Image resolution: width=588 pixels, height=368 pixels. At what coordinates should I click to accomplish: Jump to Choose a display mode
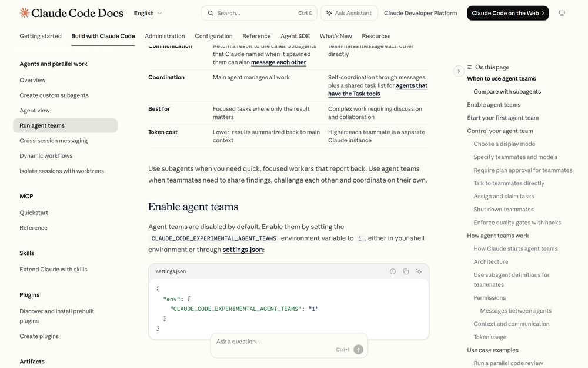(504, 144)
